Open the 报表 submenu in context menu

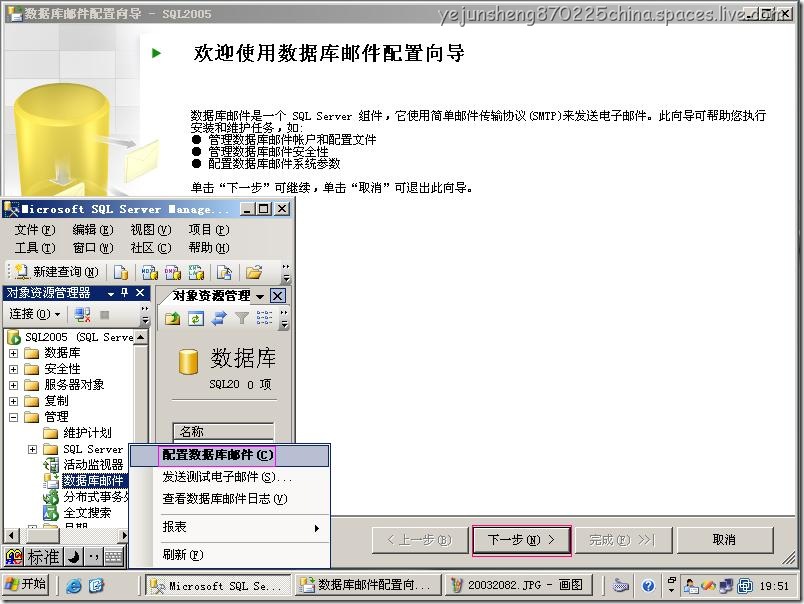click(229, 527)
